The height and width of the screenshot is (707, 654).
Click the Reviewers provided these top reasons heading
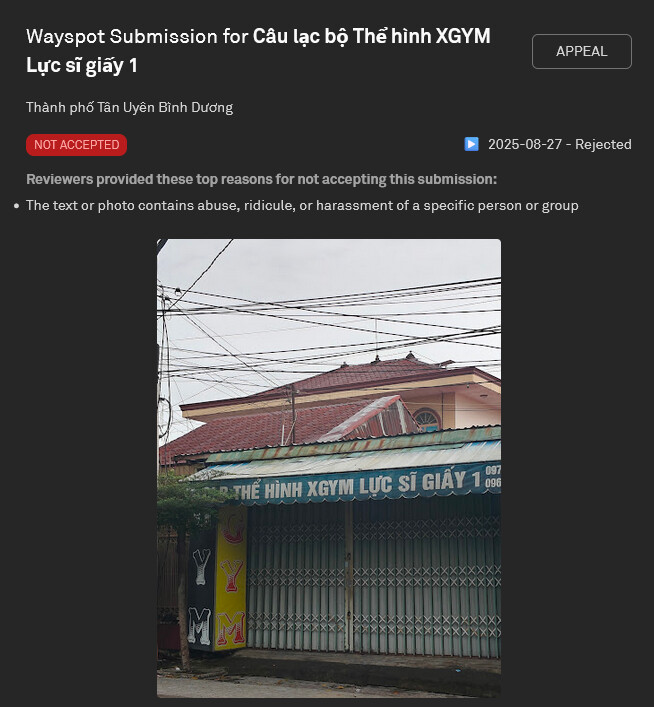[262, 179]
